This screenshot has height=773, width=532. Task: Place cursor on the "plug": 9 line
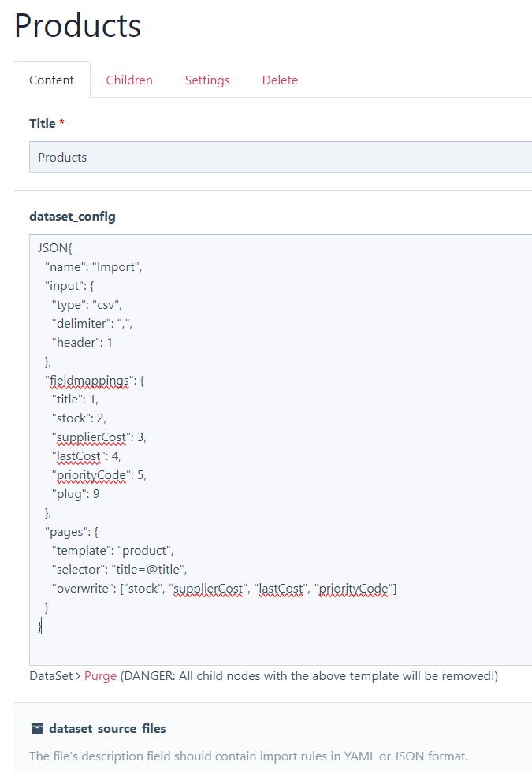point(76,494)
